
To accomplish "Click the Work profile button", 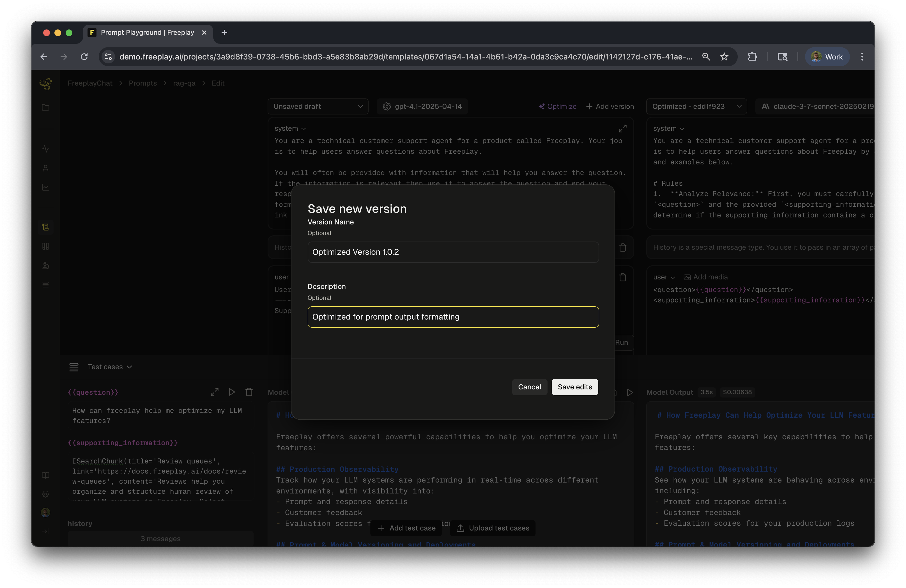I will pos(827,57).
